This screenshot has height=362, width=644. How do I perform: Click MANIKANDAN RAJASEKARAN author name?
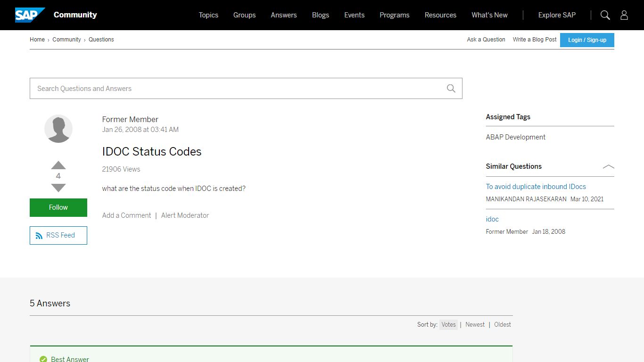(x=526, y=199)
